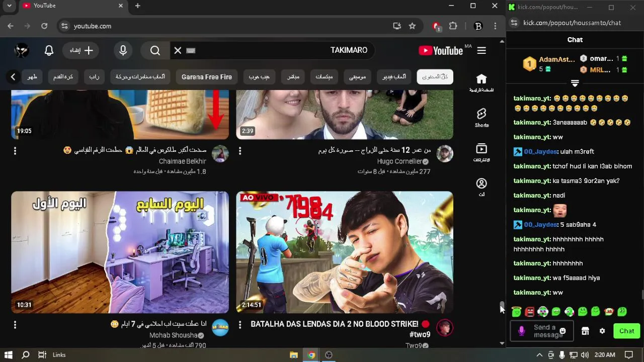
Task: Open the Chrome three-dot menu
Action: pyautogui.click(x=496, y=26)
